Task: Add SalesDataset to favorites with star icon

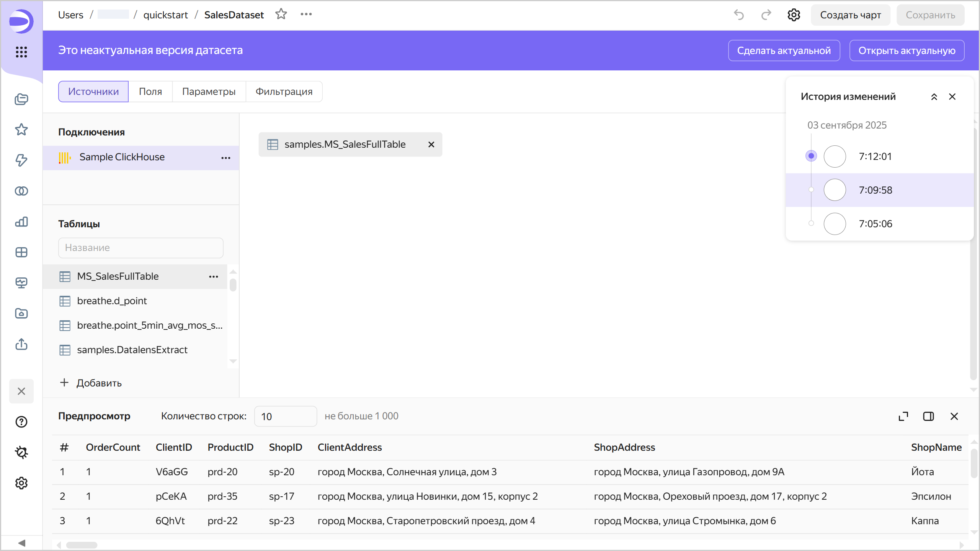Action: 281,15
